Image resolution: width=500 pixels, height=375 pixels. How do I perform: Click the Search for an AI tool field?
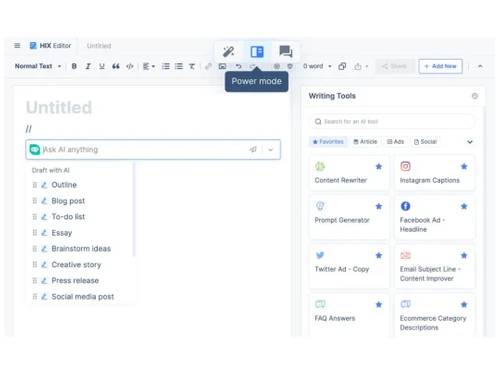point(392,121)
